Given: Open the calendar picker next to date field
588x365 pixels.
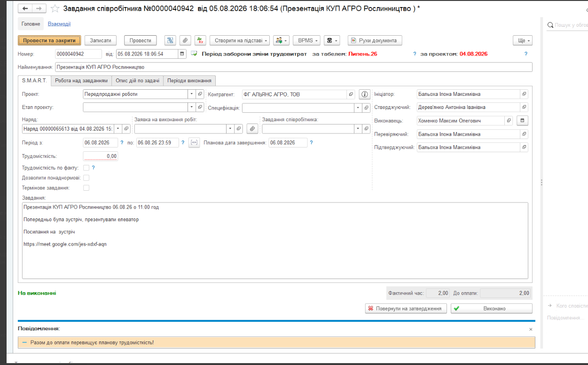Looking at the screenshot, I should pyautogui.click(x=182, y=54).
